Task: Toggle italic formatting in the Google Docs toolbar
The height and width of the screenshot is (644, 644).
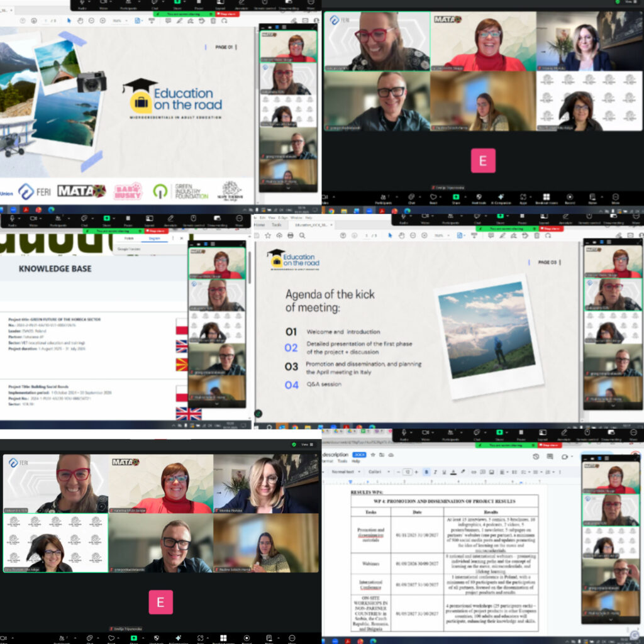Action: (435, 472)
